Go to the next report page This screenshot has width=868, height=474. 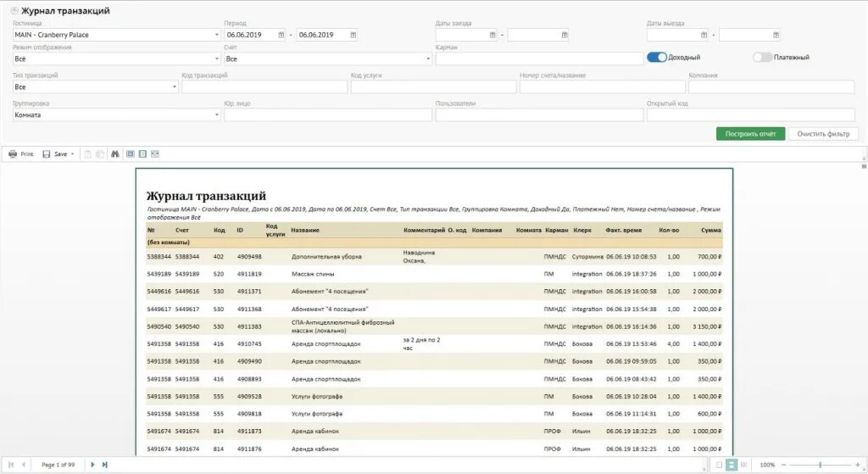point(92,465)
